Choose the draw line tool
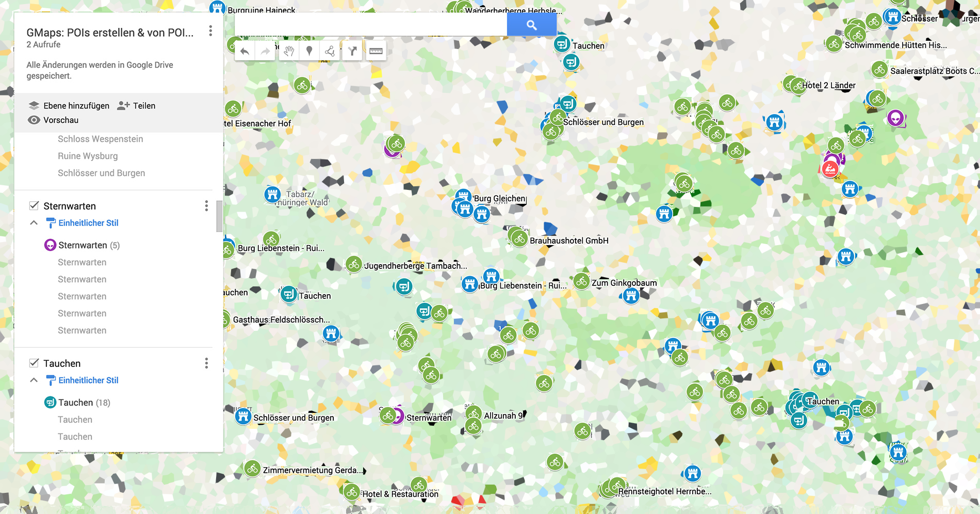Viewport: 980px width, 514px height. [x=330, y=51]
